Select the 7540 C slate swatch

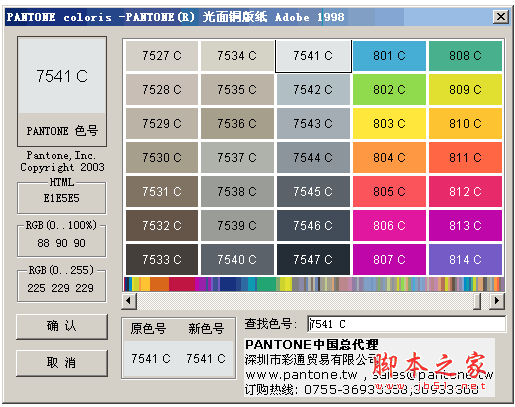click(x=237, y=260)
